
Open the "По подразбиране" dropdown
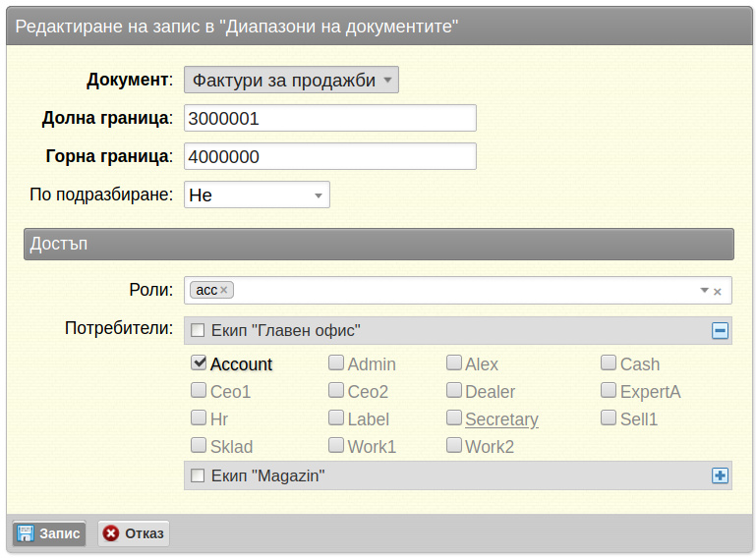click(x=257, y=195)
